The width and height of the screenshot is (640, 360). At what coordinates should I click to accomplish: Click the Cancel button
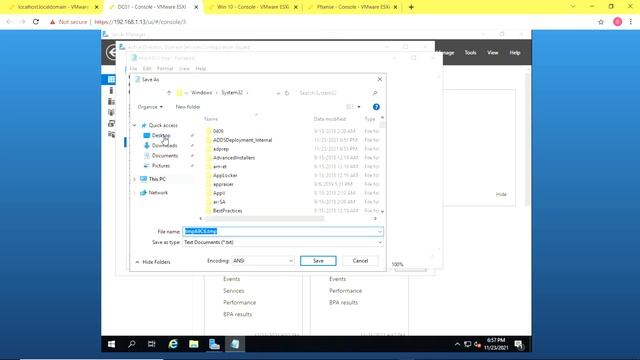[360, 261]
